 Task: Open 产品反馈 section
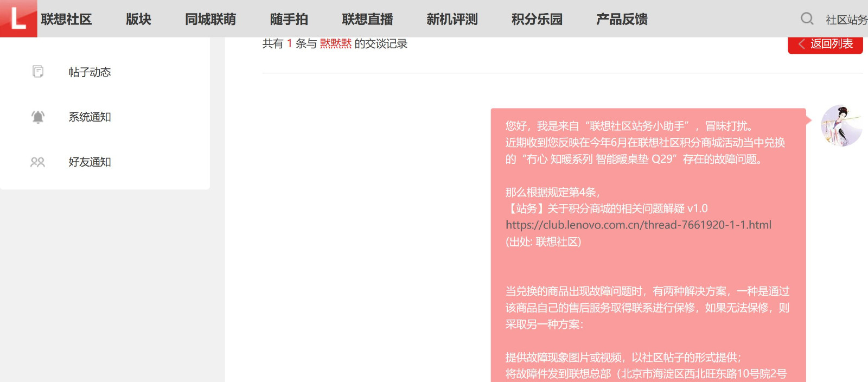click(622, 19)
